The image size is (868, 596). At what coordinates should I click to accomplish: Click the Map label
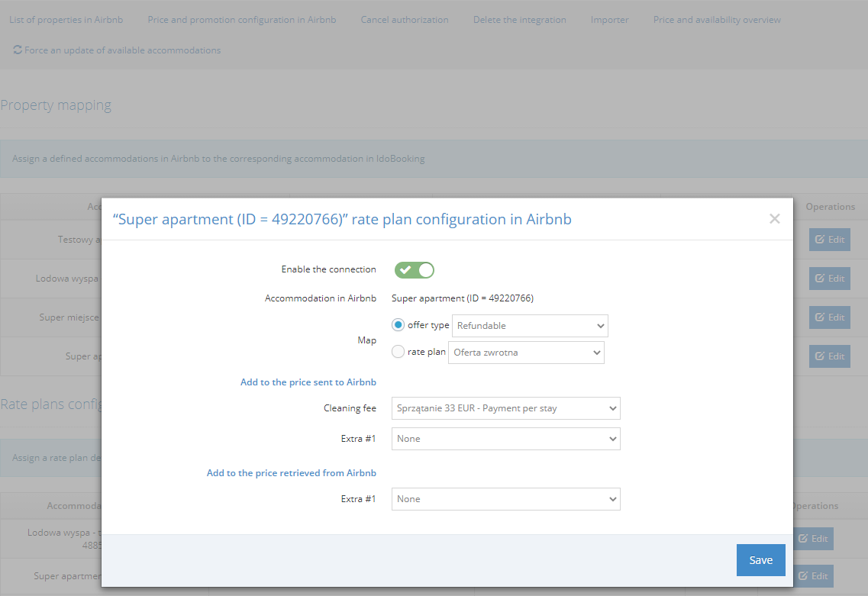pyautogui.click(x=366, y=340)
